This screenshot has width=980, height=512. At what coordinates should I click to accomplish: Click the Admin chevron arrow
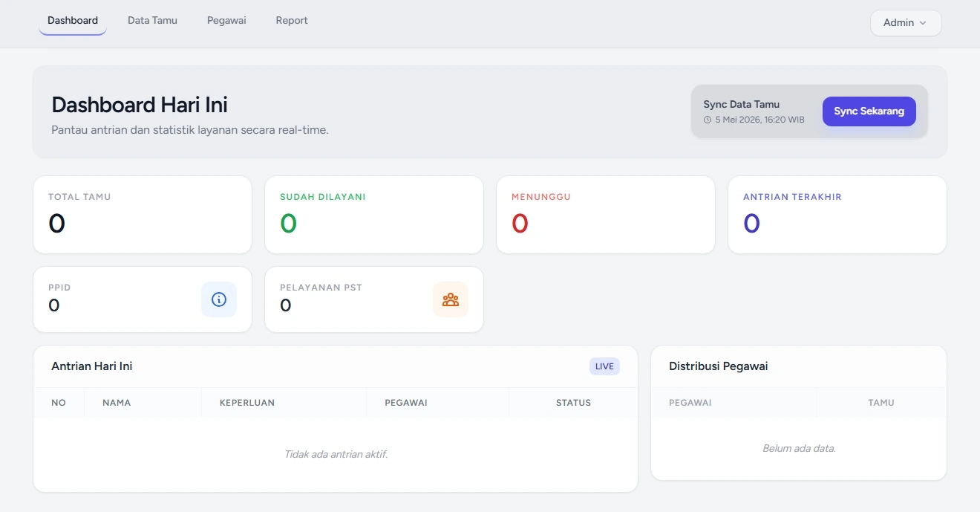pos(923,23)
